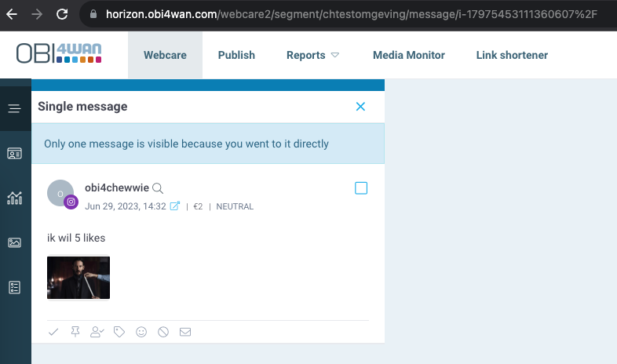Reload the page with the refresh icon
Screen dimensions: 617x364
[x=62, y=15]
